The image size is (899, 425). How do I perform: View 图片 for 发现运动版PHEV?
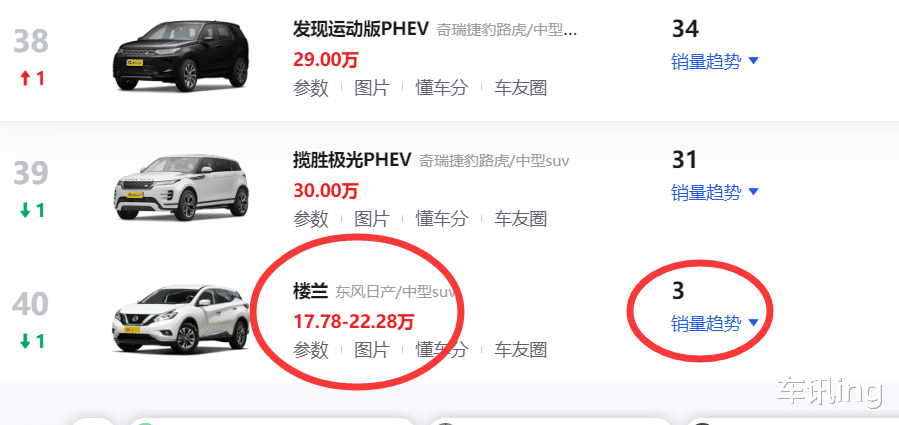(x=372, y=88)
